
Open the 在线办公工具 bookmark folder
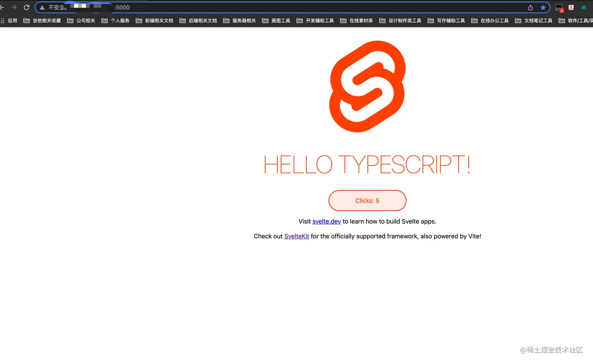click(490, 20)
